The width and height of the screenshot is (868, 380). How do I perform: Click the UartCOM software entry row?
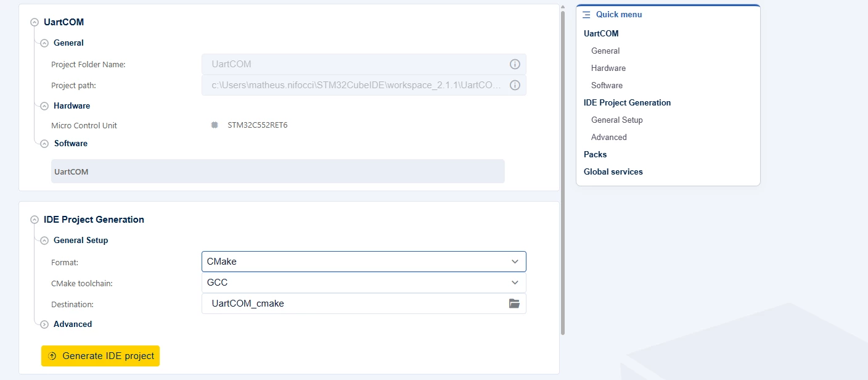pyautogui.click(x=277, y=171)
